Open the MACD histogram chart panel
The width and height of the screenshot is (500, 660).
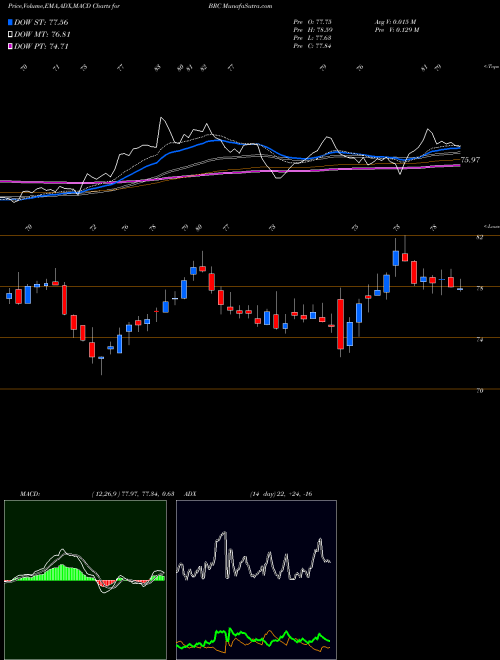pyautogui.click(x=85, y=580)
